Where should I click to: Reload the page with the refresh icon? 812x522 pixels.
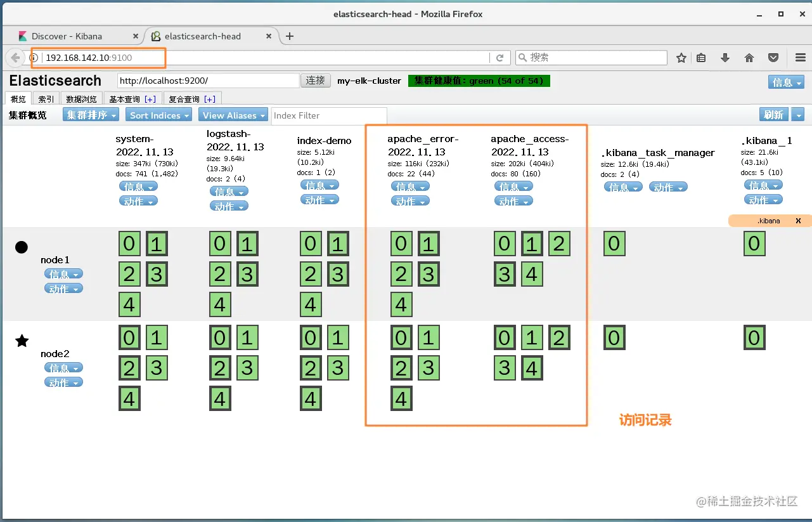coord(499,58)
